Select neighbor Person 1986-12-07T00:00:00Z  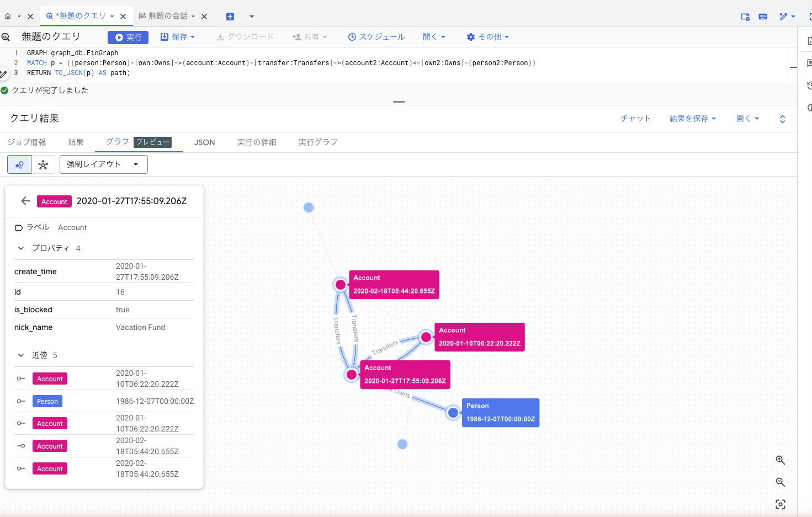104,401
